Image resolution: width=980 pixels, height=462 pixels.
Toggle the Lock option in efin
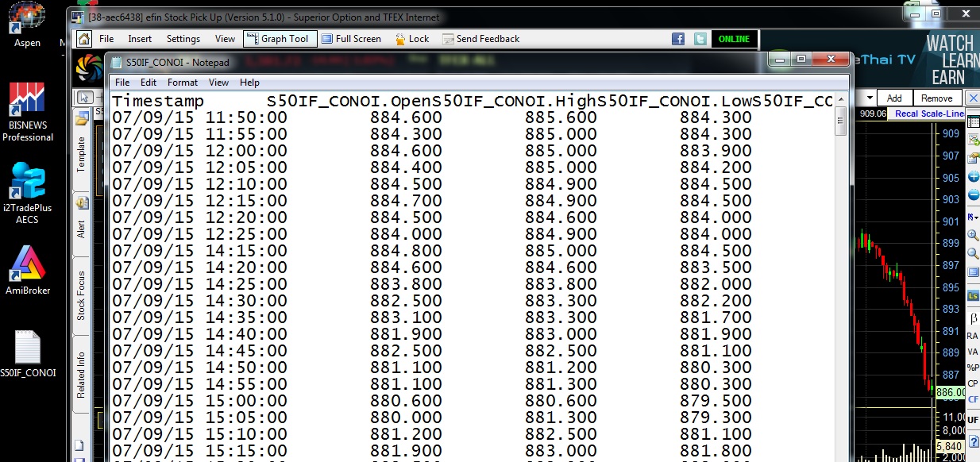click(411, 39)
